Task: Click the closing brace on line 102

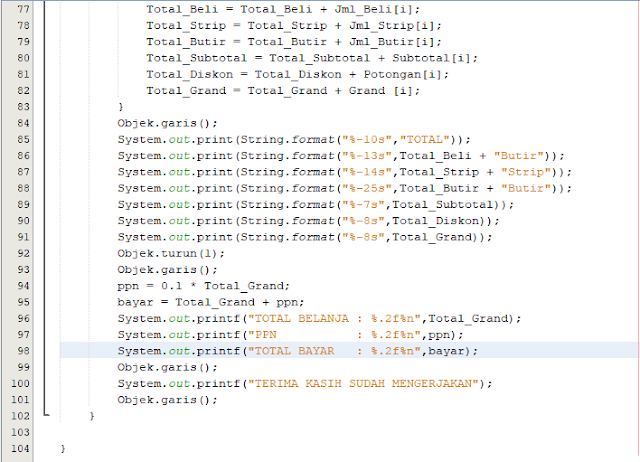Action: click(92, 416)
